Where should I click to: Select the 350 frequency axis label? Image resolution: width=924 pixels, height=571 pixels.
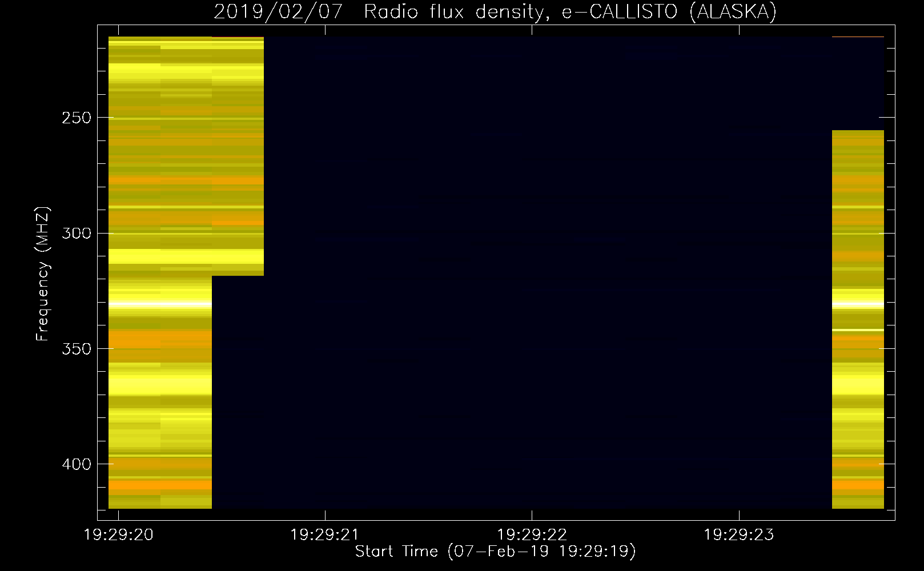77,348
